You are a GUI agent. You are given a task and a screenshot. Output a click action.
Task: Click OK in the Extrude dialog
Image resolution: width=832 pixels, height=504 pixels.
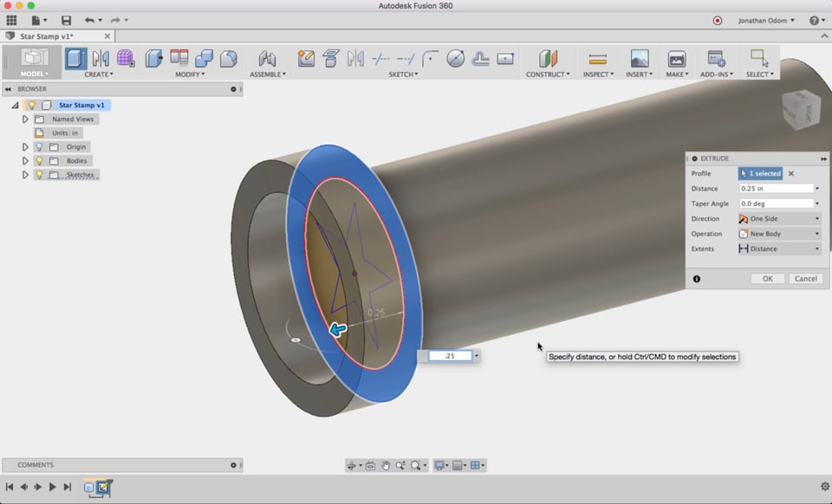point(767,279)
